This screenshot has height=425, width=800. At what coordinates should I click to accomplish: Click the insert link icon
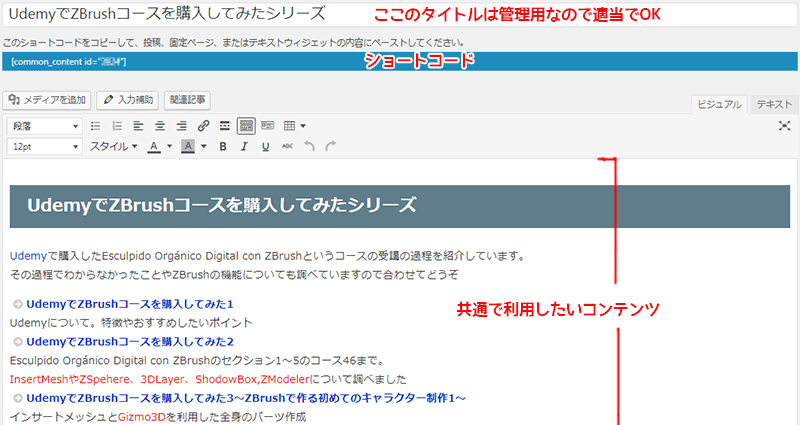click(203, 126)
